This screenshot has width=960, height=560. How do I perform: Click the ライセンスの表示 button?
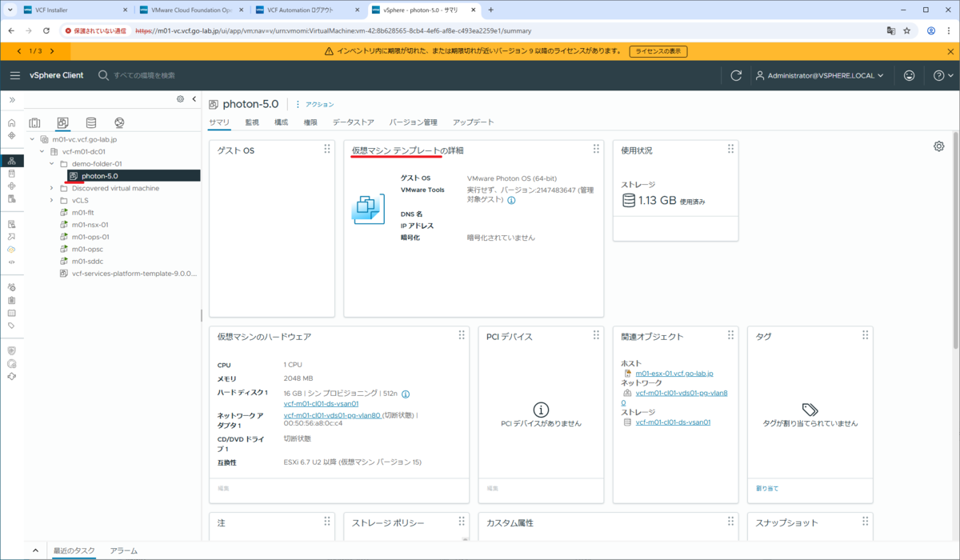click(x=658, y=51)
